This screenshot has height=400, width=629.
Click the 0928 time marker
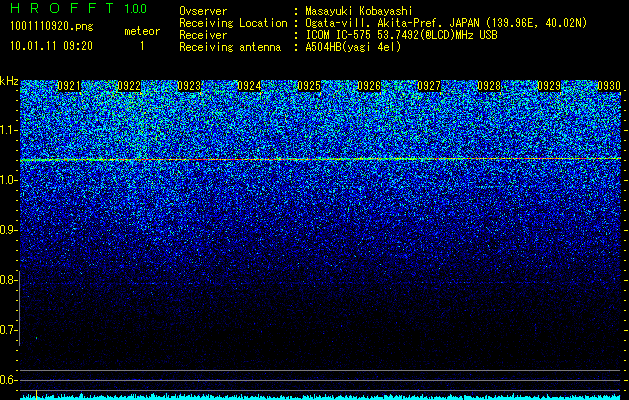pyautogui.click(x=489, y=86)
